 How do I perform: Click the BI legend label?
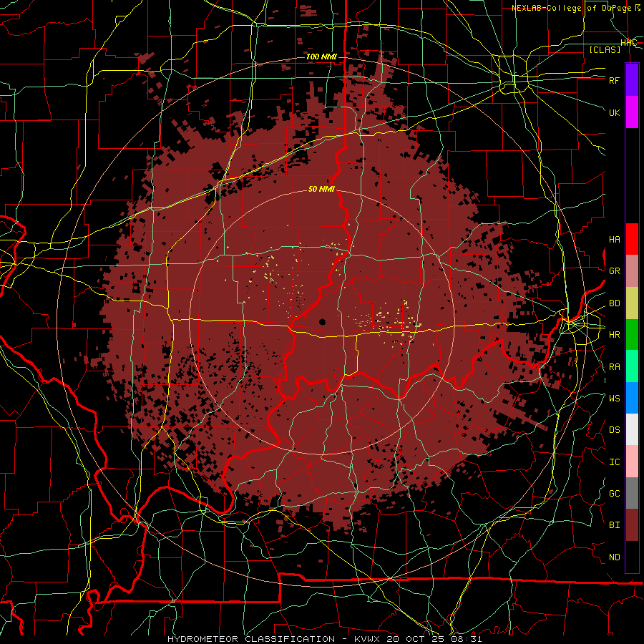(615, 525)
